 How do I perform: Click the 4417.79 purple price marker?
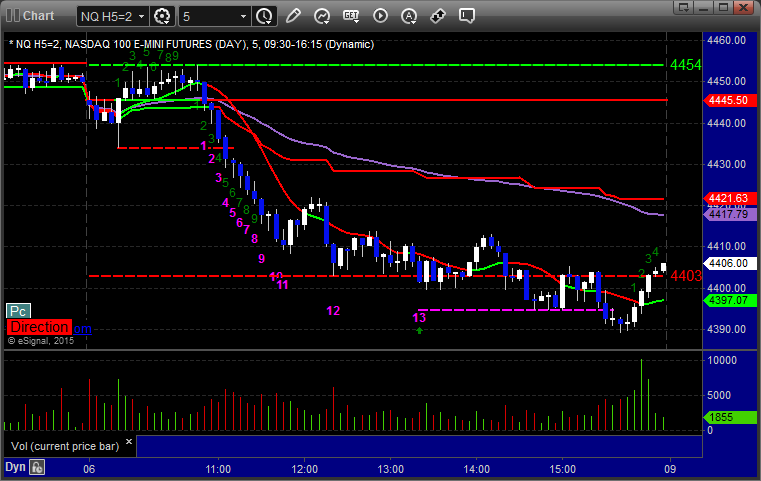pyautogui.click(x=729, y=214)
